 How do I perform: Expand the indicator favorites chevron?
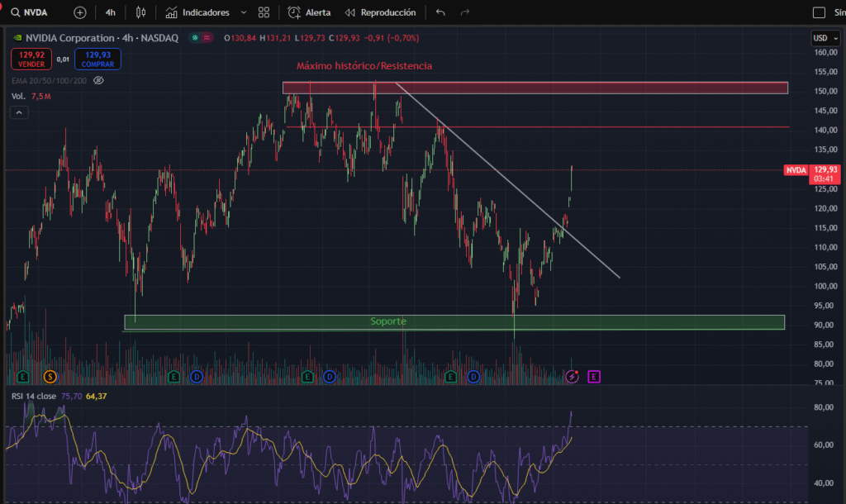tap(243, 12)
